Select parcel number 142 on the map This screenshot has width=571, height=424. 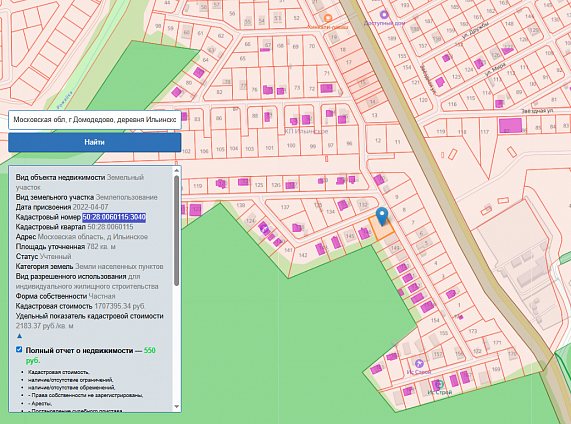pyautogui.click(x=303, y=255)
